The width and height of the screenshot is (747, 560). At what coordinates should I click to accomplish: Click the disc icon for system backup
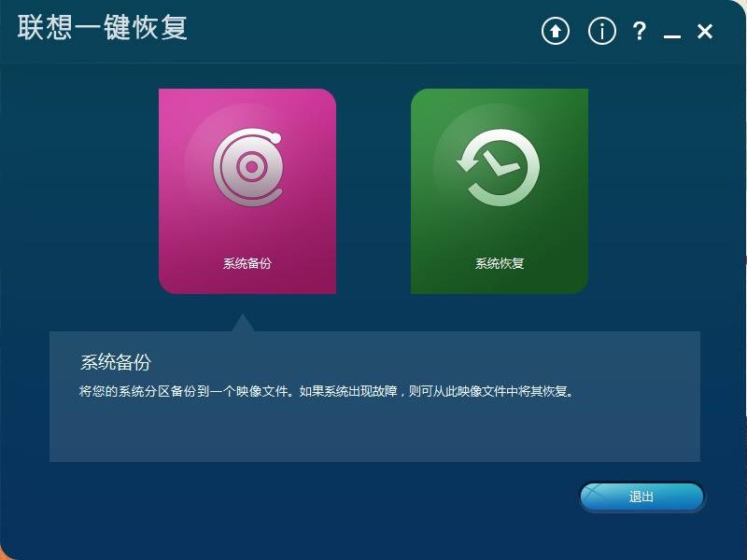pos(247,167)
